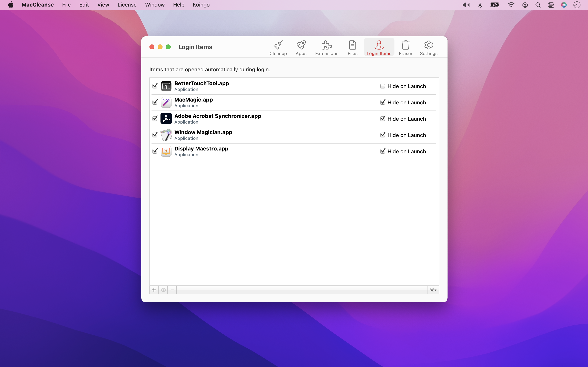588x367 pixels.
Task: Open the Eraser trash section
Action: [405, 48]
